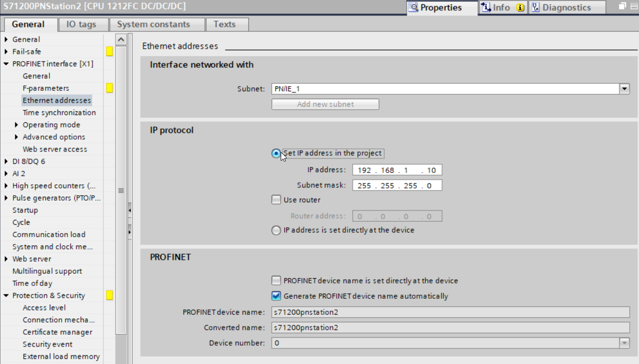This screenshot has height=364, width=639.
Task: Open the Diagnostics tab
Action: pyautogui.click(x=567, y=7)
